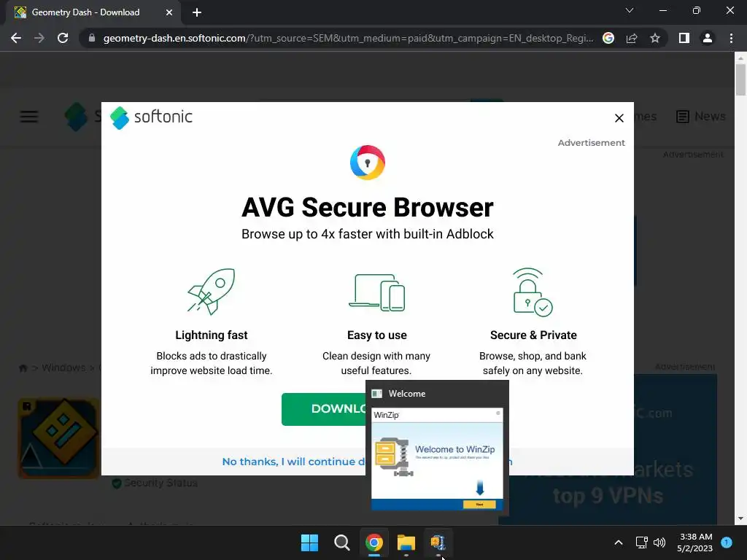Screen dimensions: 747x560
Task: Open the Welcome WinZip window preview
Action: 437,459
